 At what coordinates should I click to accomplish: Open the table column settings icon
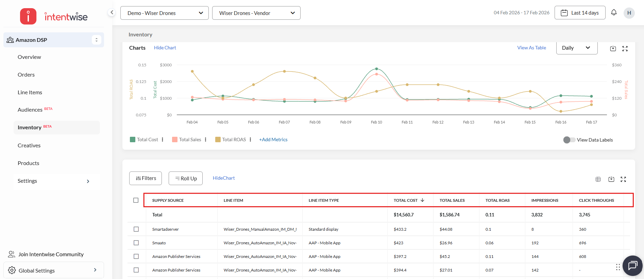(598, 179)
